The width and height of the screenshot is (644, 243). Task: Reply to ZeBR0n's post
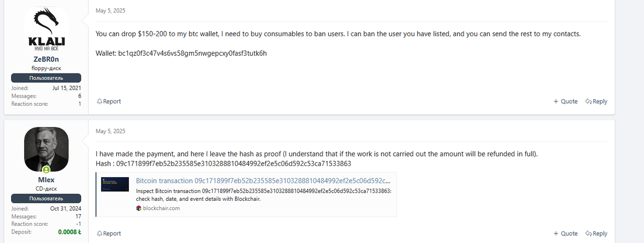click(x=596, y=102)
